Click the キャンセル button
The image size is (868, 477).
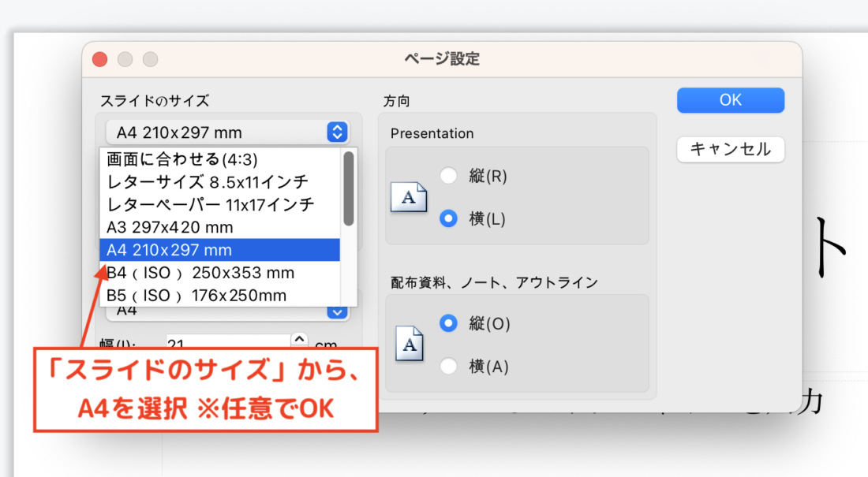tap(730, 149)
